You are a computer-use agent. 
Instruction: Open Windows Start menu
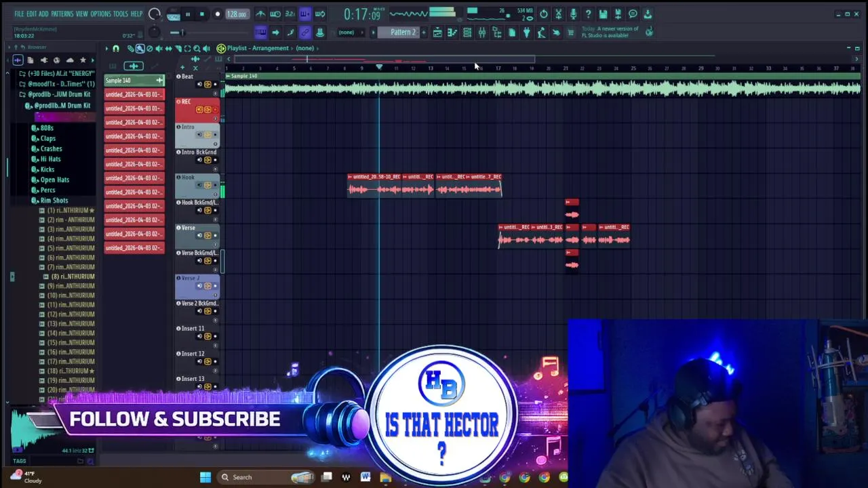205,477
